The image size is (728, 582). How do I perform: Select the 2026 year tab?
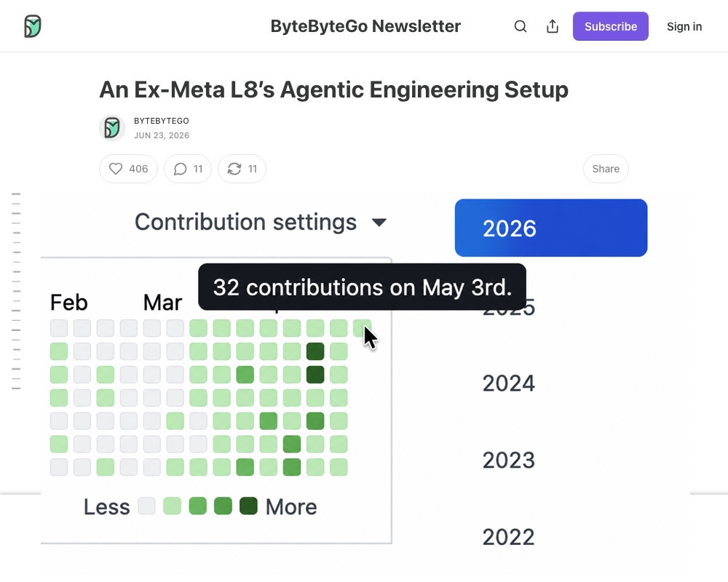click(551, 228)
